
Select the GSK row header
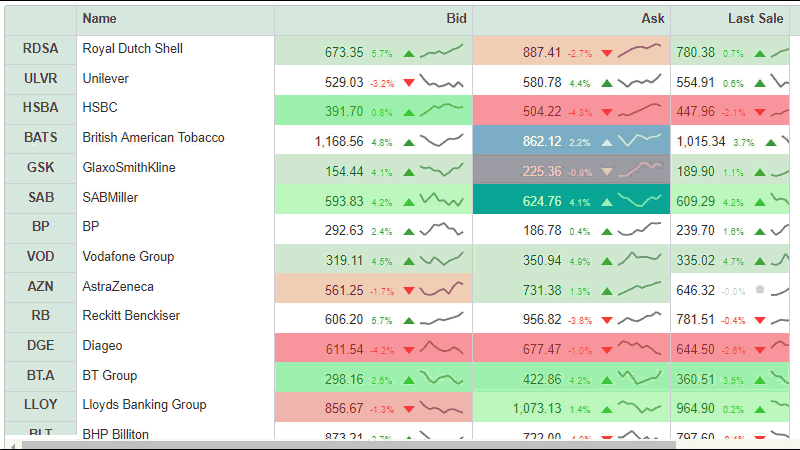(40, 168)
